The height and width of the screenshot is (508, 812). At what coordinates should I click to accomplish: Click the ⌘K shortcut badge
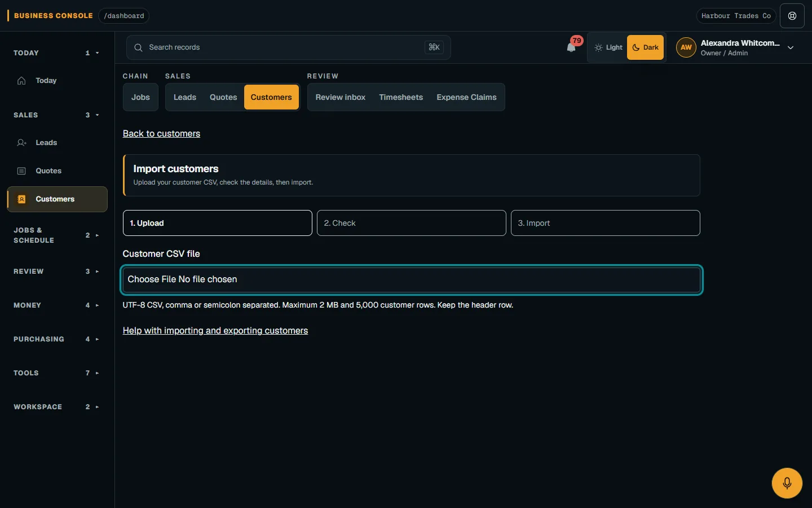pos(434,47)
